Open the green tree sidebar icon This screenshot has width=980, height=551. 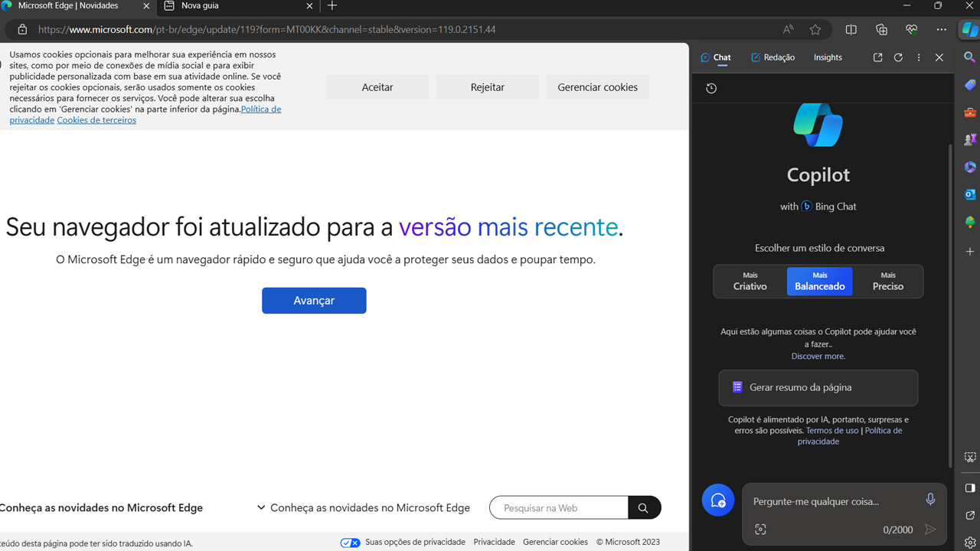tap(970, 222)
